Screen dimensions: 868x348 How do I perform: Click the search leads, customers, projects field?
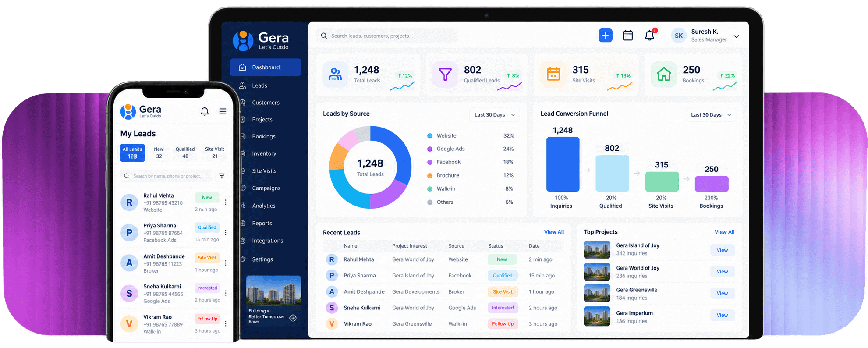click(387, 36)
